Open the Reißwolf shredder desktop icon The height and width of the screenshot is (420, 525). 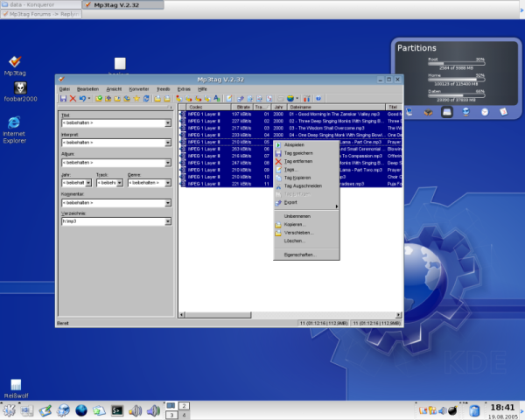tap(16, 388)
